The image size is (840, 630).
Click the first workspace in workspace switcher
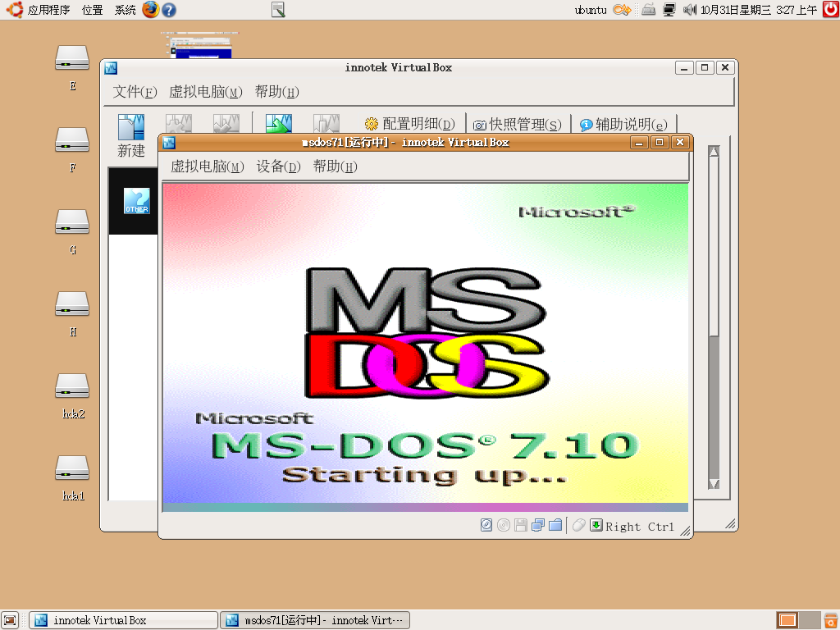tap(787, 620)
